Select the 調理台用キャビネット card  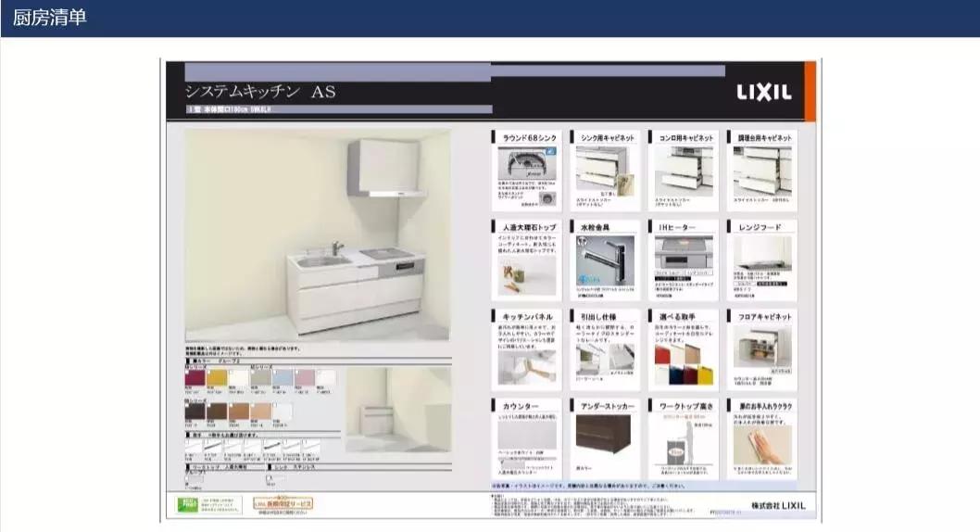click(x=762, y=171)
